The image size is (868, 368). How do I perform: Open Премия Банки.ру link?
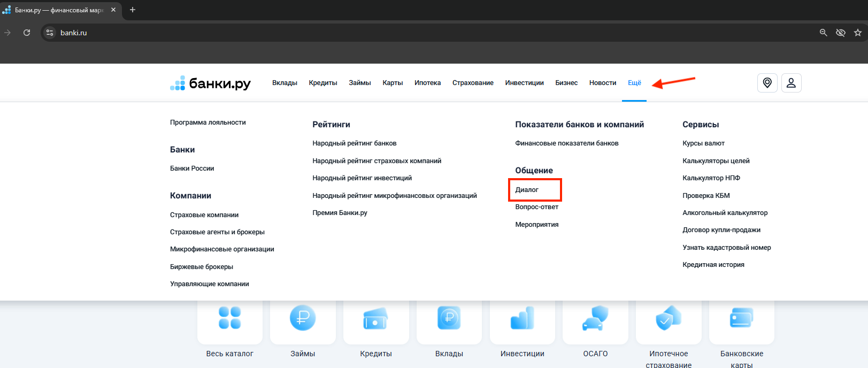click(x=340, y=213)
